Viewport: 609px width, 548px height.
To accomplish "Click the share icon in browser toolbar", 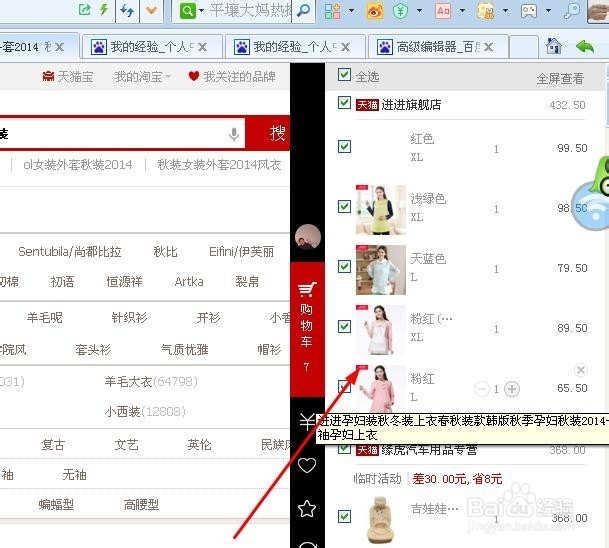I will tap(85, 9).
